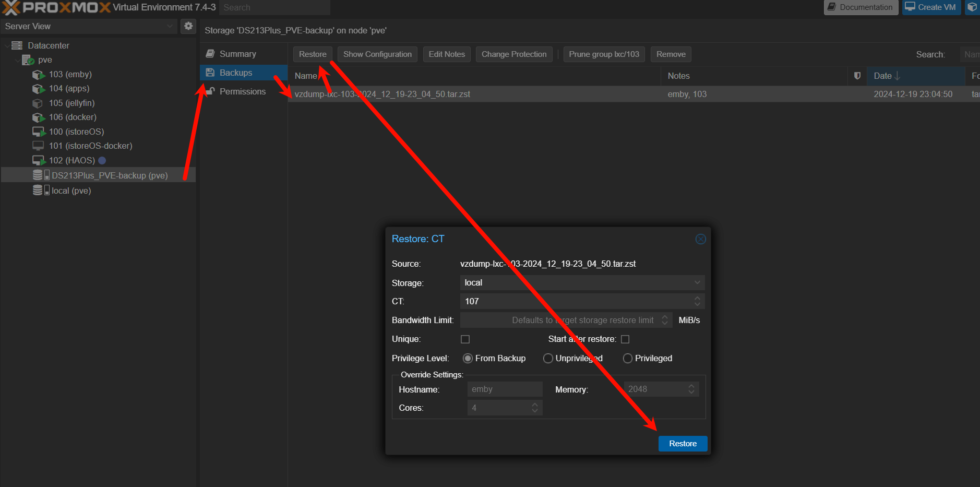
Task: Select the 101 (istoreOS-docker) VM icon
Action: click(38, 146)
